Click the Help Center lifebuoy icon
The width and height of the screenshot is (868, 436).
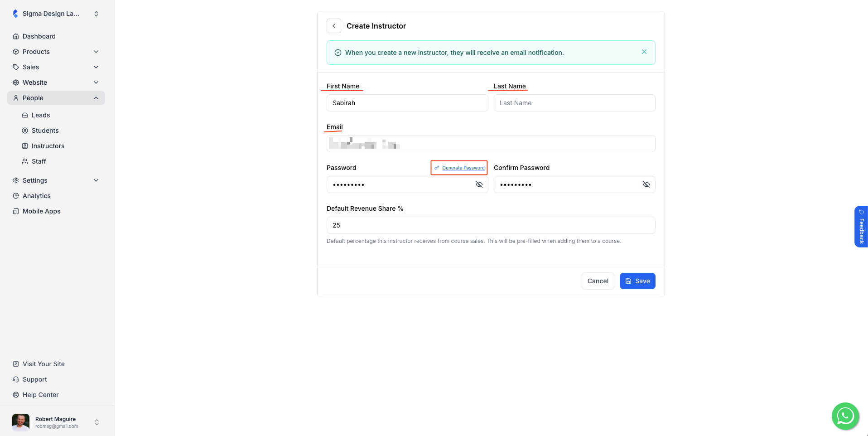[16, 395]
